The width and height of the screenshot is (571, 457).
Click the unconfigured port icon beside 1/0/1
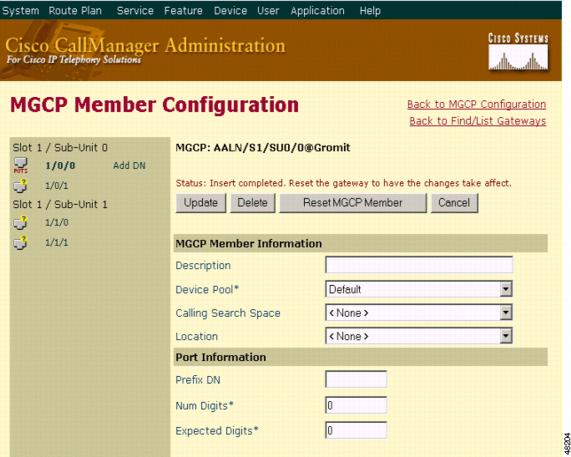point(20,185)
